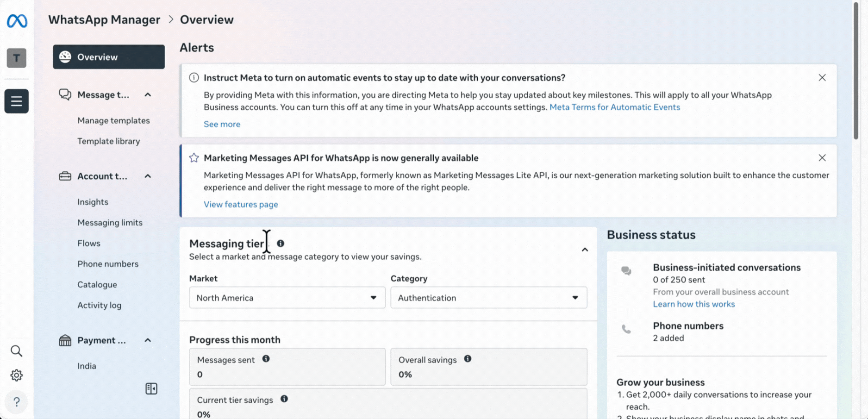868x419 pixels.
Task: Click the Overall savings value box
Action: (x=489, y=367)
